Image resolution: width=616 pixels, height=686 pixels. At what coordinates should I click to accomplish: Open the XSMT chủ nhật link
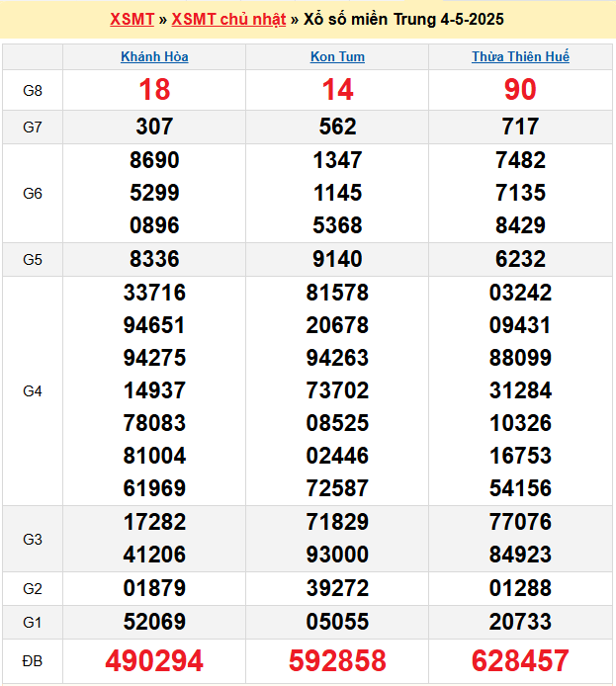(228, 20)
